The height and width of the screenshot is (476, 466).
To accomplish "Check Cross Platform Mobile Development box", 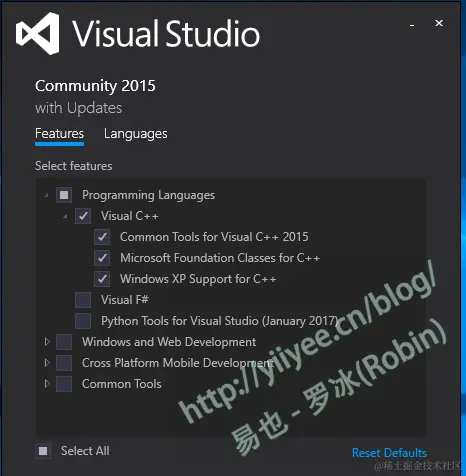I will 64,363.
